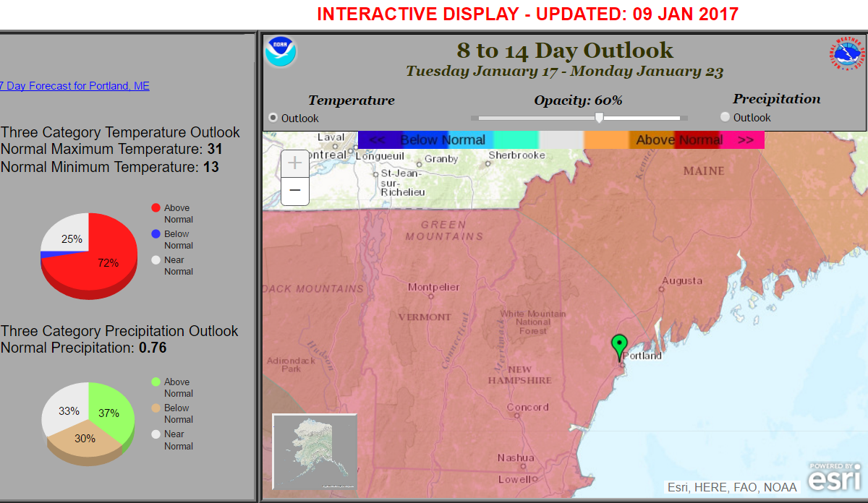Click the Esri, HERE, FAO, NOAA attribution

[731, 487]
